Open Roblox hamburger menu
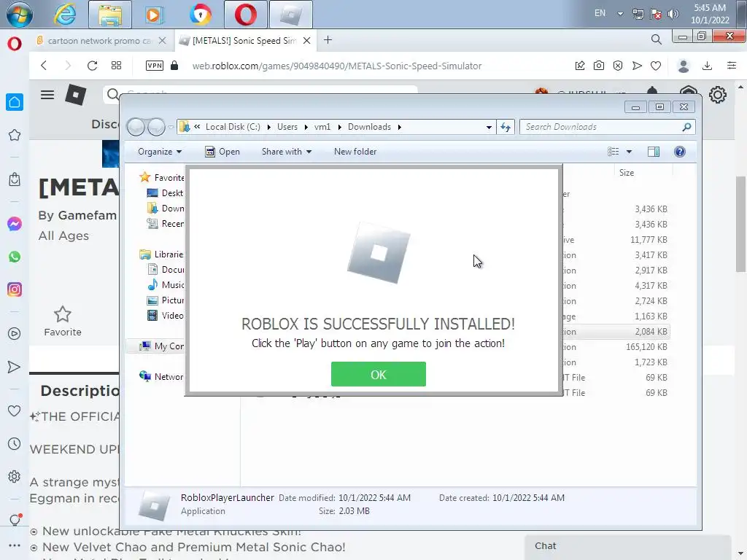747x560 pixels. point(47,95)
